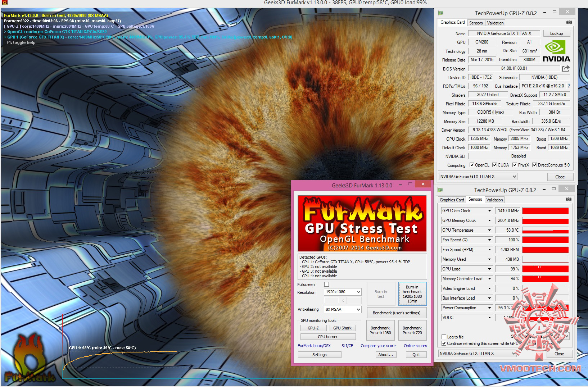588x387 pixels.
Task: Uncheck Continue refreshing this screen checkbox
Action: pos(444,343)
